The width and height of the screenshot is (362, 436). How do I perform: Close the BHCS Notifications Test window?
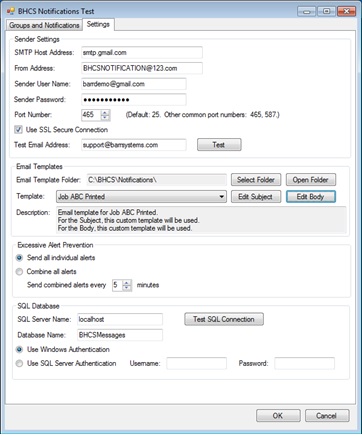(346, 11)
